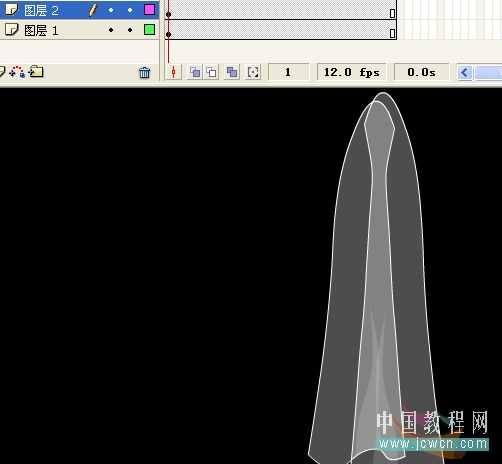The height and width of the screenshot is (464, 502).
Task: Toggle lock dot of 图层 1
Action: [x=130, y=30]
